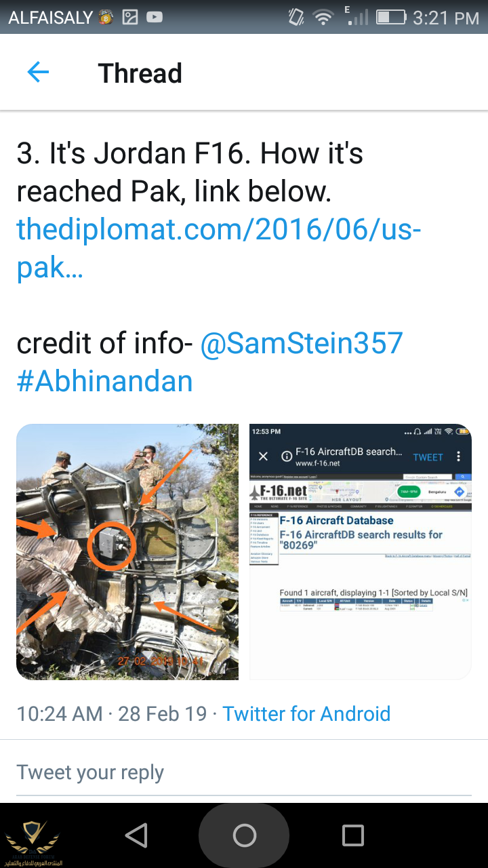Tap the Tweet your reply field

pos(244,772)
